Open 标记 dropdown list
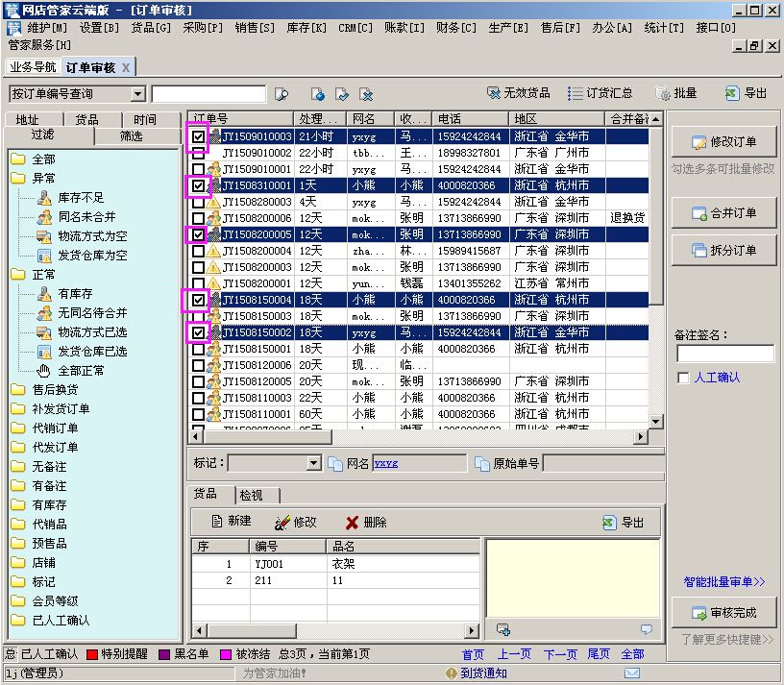 click(314, 463)
